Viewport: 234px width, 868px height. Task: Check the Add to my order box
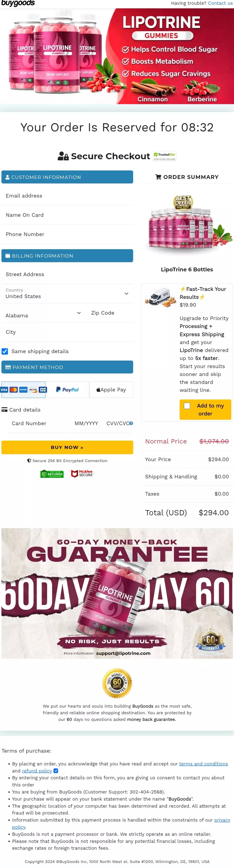pos(187,406)
